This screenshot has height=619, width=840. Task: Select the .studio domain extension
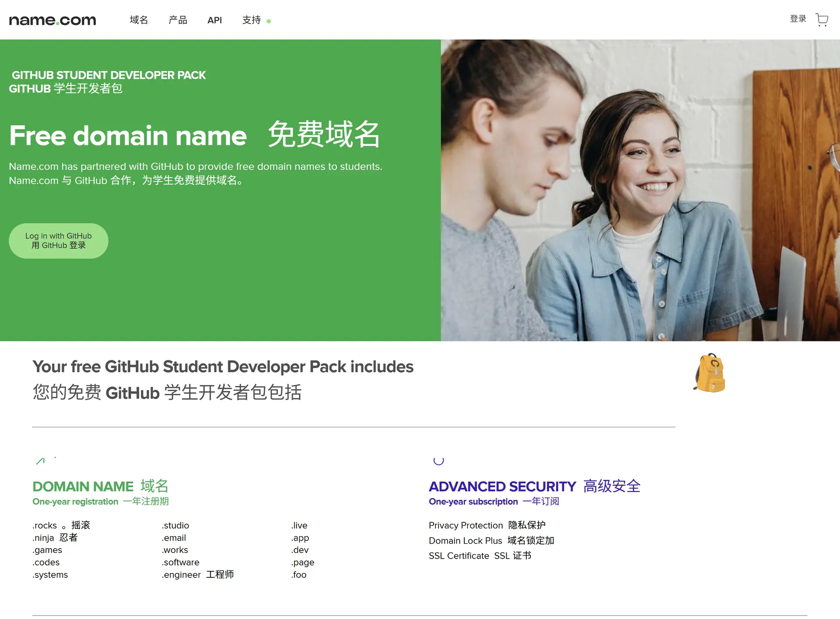[175, 525]
